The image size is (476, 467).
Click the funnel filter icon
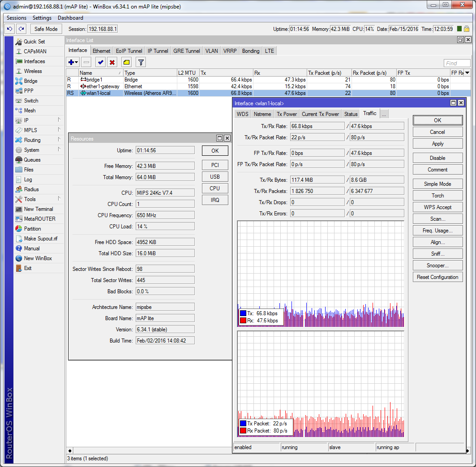pos(141,62)
